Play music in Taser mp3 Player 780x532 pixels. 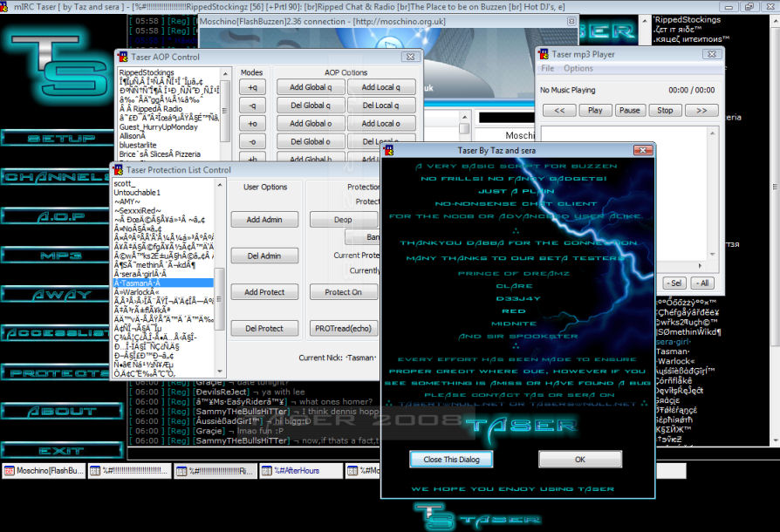[x=595, y=111]
